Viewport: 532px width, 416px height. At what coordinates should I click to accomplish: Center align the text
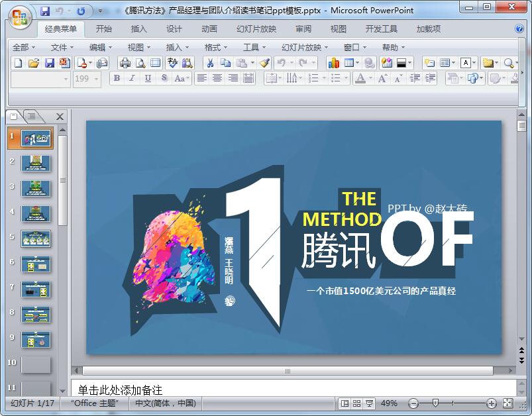click(217, 79)
